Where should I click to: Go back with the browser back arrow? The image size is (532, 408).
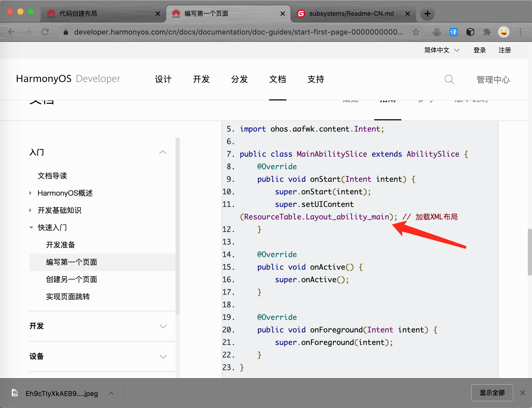click(x=11, y=32)
